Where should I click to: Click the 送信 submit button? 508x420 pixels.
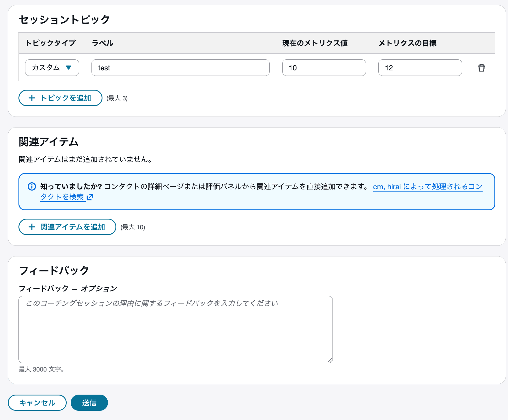click(89, 402)
